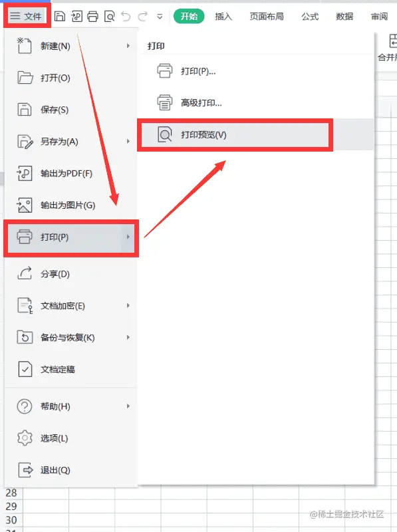The height and width of the screenshot is (532, 397).
Task: Open the 页面布局 ribbon tab
Action: (x=267, y=16)
